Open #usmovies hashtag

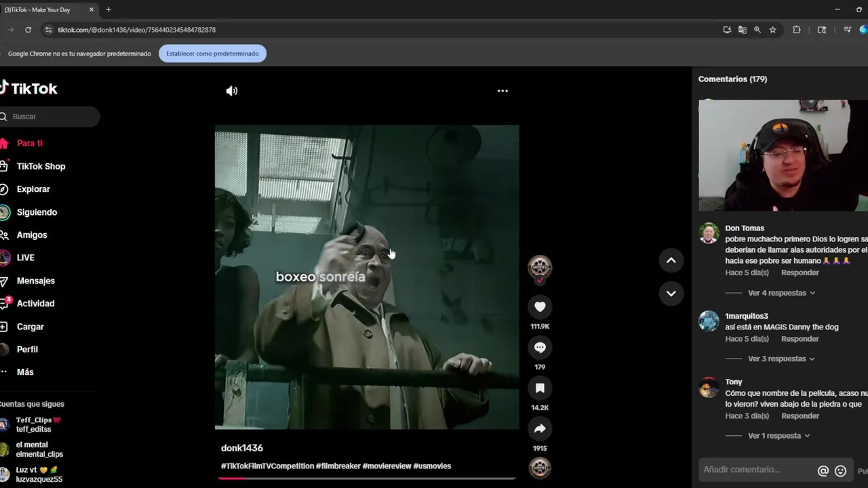(432, 466)
